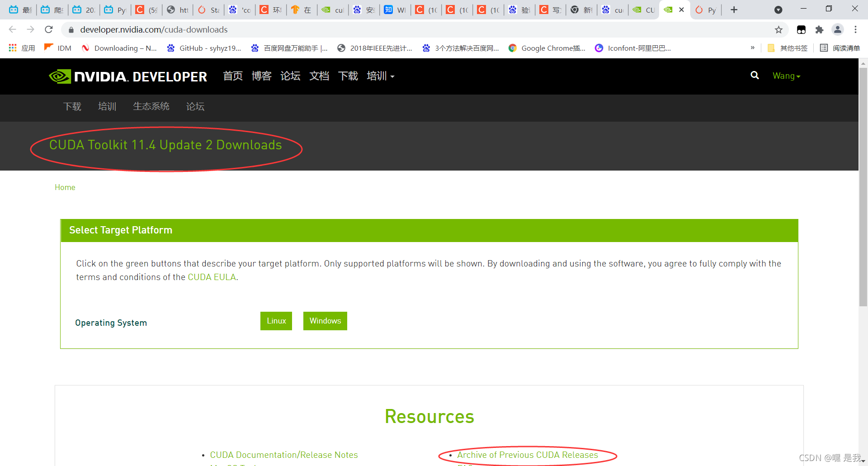
Task: Open the 百度网盘万能助手 bookmark
Action: [x=289, y=48]
